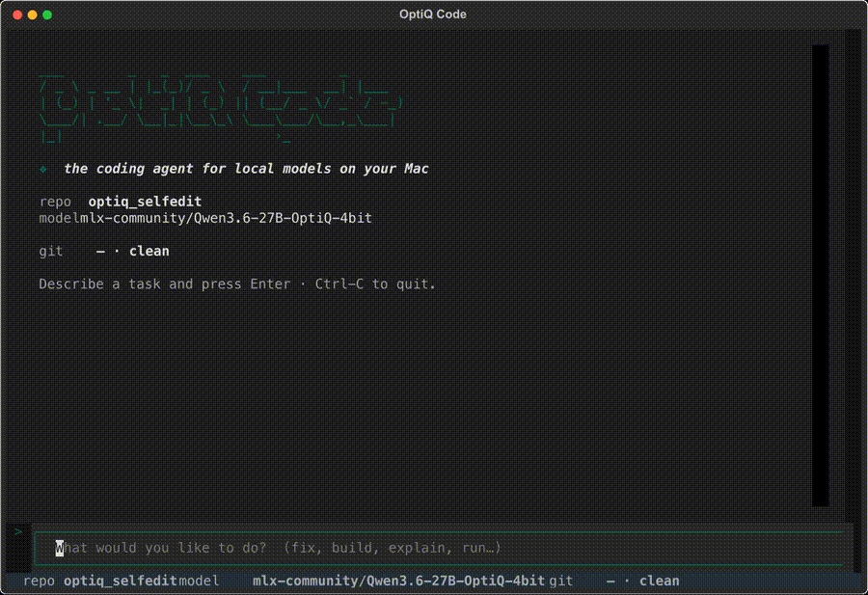Viewport: 868px width, 595px height.
Task: Click 'clean' git status in bottom status bar
Action: coord(659,581)
